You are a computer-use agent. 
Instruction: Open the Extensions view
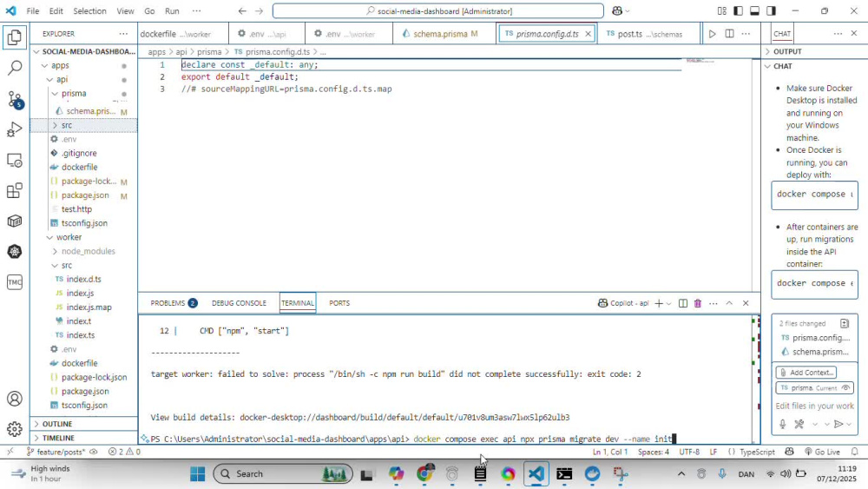[x=15, y=191]
